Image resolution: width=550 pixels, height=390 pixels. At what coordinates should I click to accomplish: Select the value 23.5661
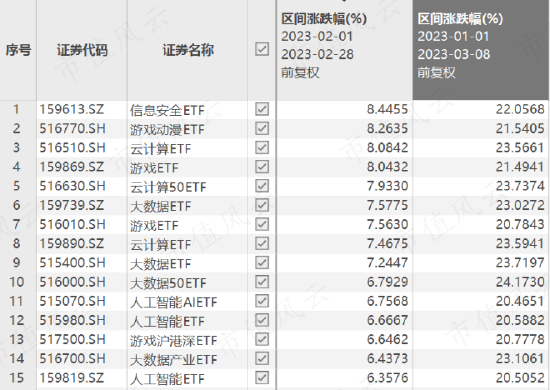(x=520, y=147)
